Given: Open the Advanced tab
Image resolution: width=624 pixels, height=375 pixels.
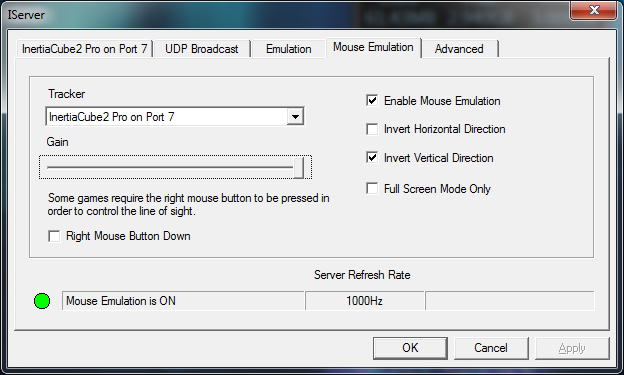Looking at the screenshot, I should click(459, 49).
